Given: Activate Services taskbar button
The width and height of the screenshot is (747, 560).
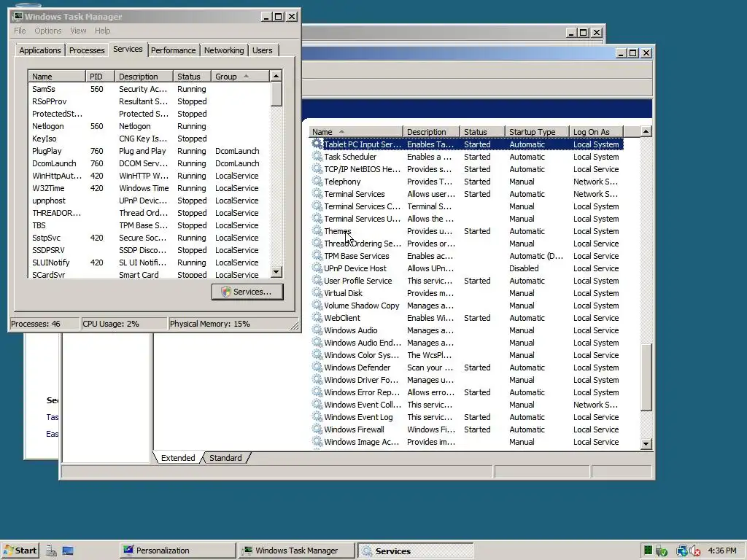Looking at the screenshot, I should tap(415, 551).
